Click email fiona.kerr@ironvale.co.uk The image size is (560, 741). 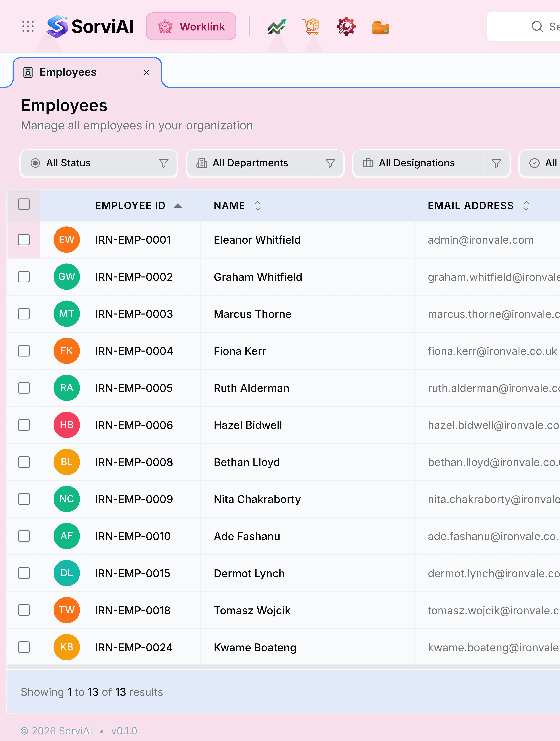click(492, 351)
